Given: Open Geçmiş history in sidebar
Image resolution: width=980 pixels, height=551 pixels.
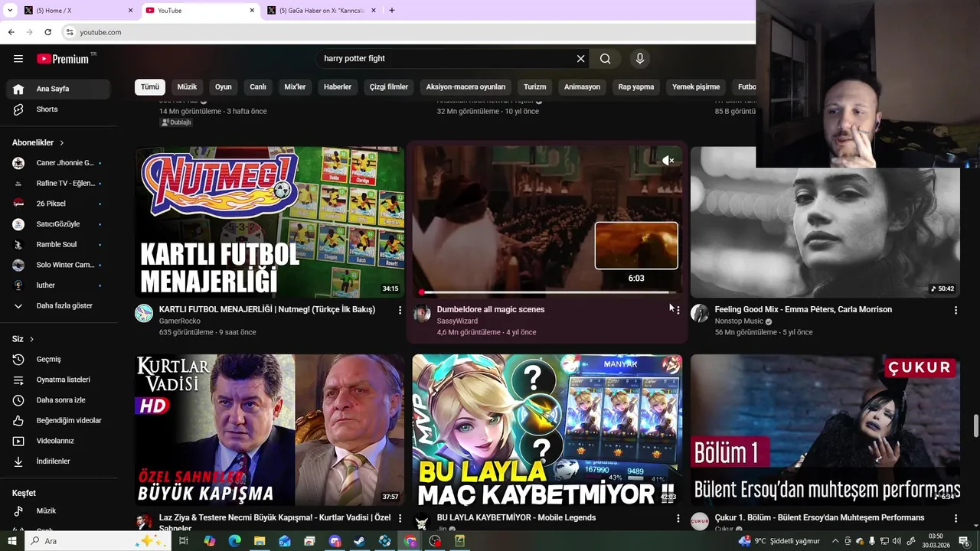Looking at the screenshot, I should 59,360.
